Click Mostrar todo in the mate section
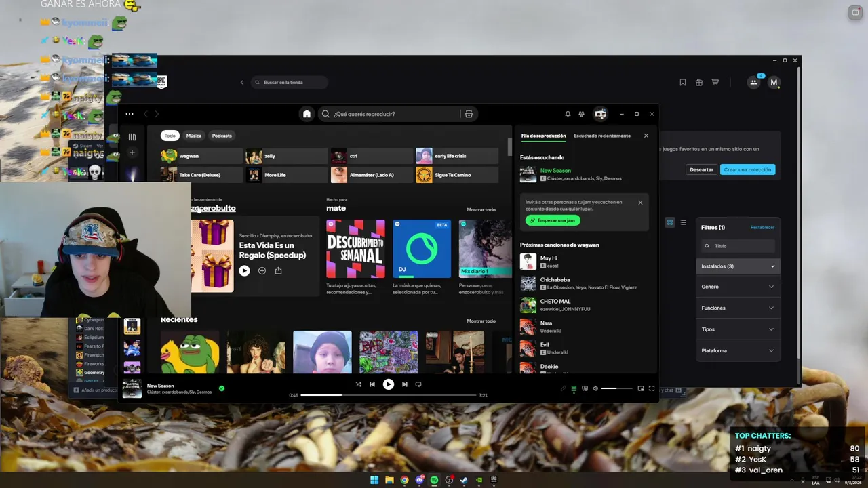The width and height of the screenshot is (868, 488). 481,209
